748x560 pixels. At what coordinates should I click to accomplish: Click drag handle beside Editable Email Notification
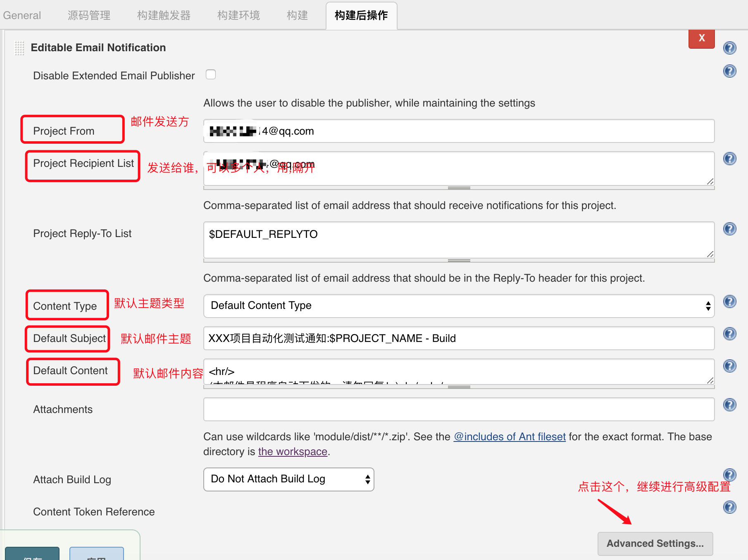click(x=19, y=48)
